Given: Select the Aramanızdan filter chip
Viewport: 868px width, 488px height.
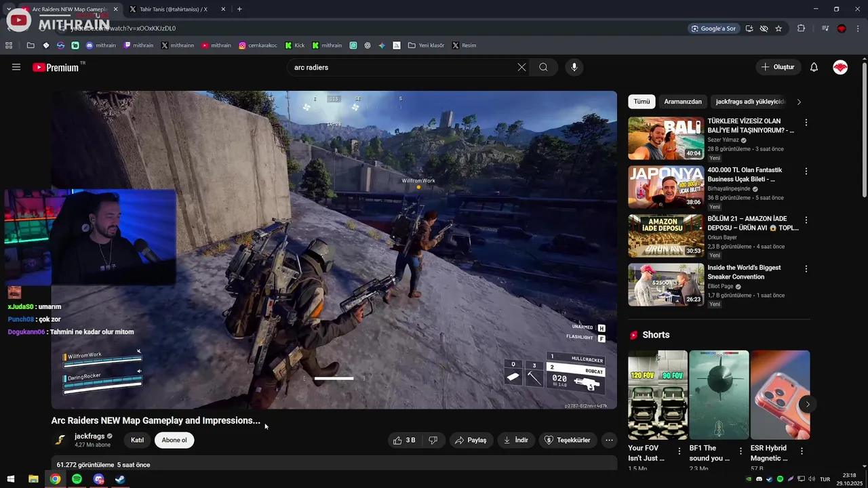Looking at the screenshot, I should (x=683, y=102).
